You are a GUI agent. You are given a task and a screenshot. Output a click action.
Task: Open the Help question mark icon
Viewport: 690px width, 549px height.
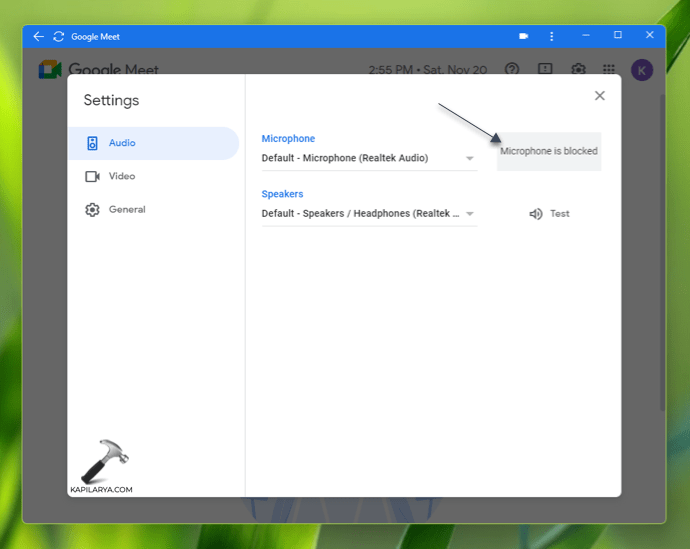[512, 69]
